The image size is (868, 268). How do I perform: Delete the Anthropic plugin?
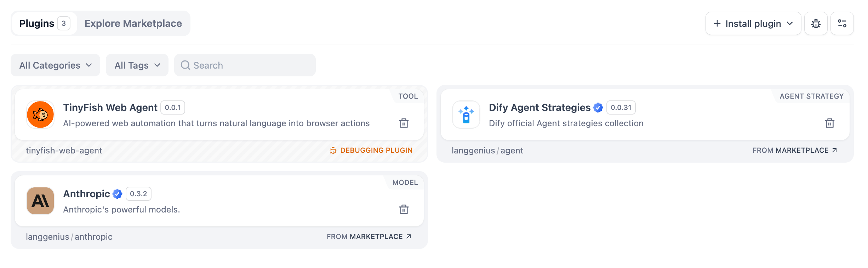(404, 209)
